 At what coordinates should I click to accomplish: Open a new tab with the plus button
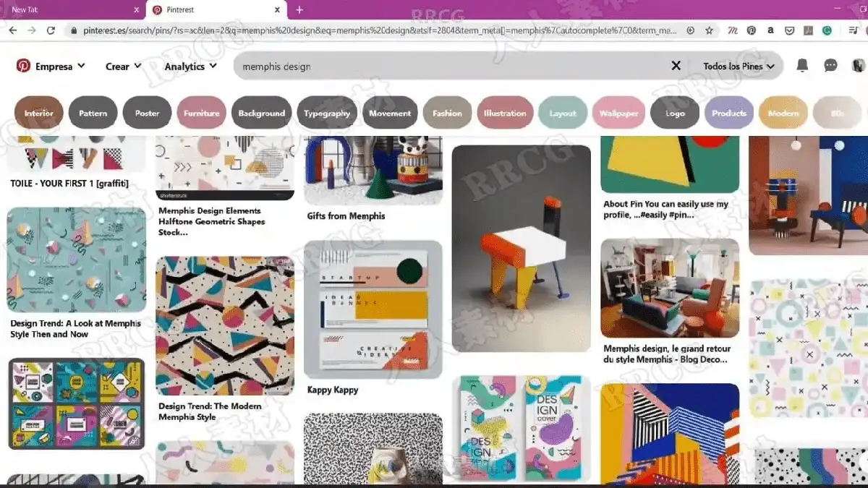pos(299,9)
